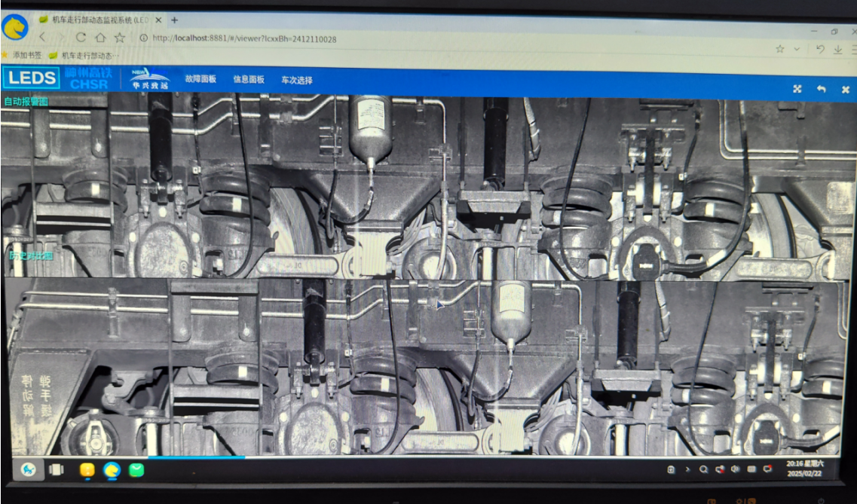
Task: Click the fullscreen expand icon in blue header
Action: 797,89
